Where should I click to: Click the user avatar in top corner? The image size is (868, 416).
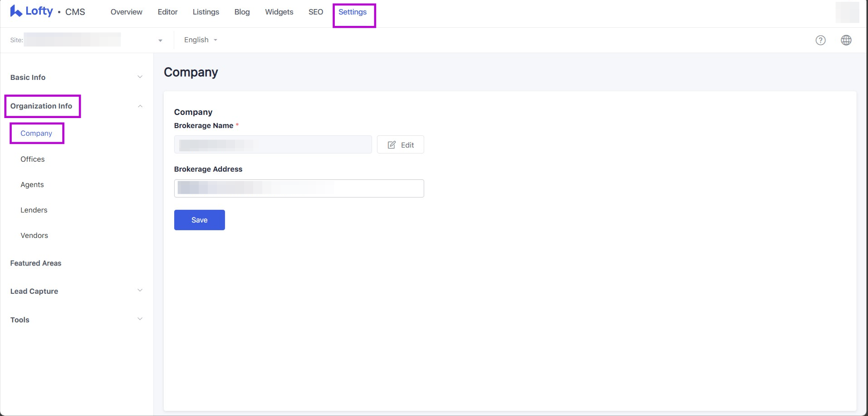pos(847,12)
